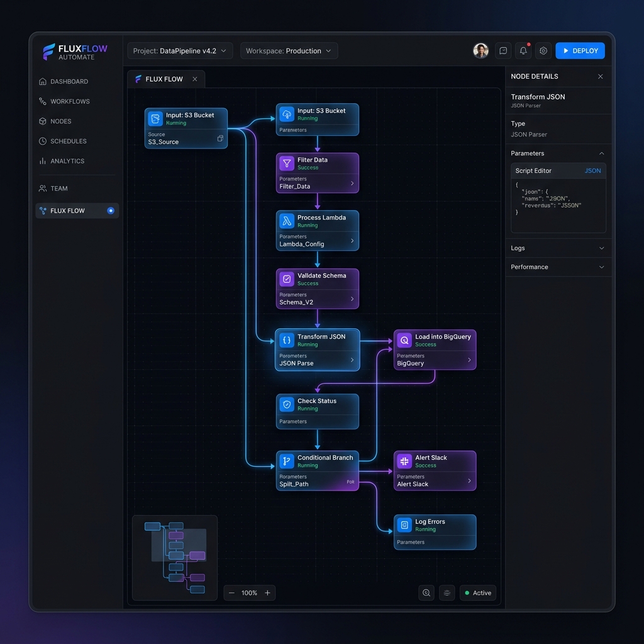644x644 pixels.
Task: Click the S3 Source bucket node icon
Action: (x=155, y=119)
